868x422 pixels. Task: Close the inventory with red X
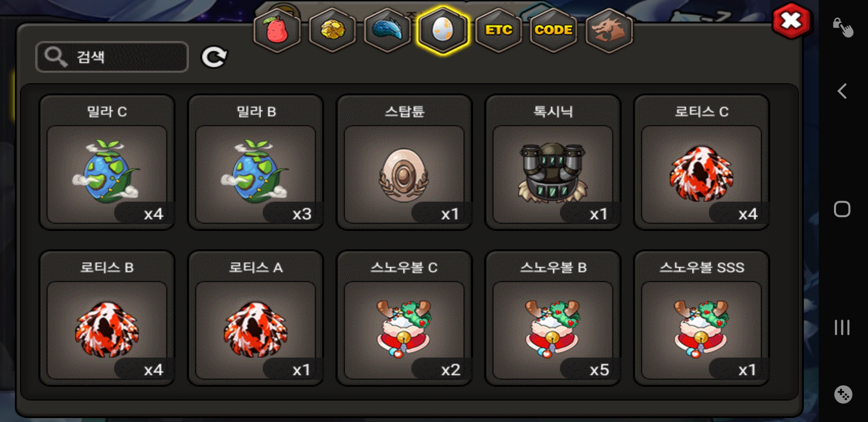791,21
